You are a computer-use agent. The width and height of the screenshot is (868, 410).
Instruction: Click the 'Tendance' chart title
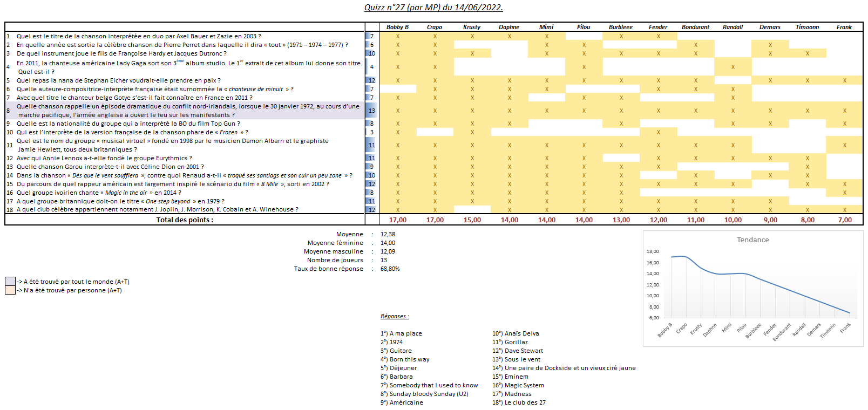point(753,240)
